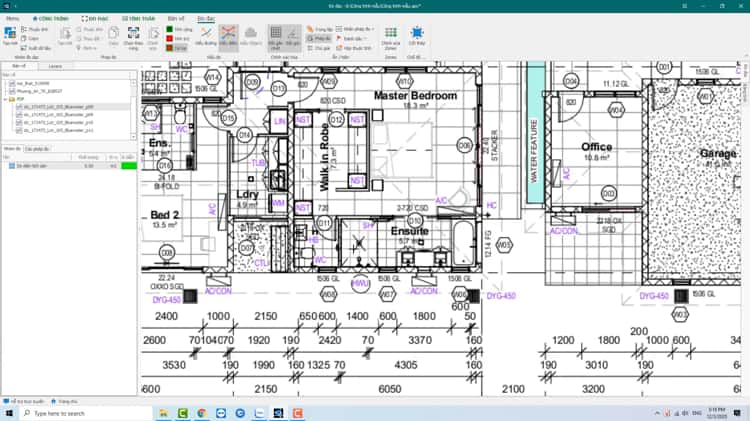Select the PDF folder in the tree
The width and height of the screenshot is (750, 421).
[20, 99]
